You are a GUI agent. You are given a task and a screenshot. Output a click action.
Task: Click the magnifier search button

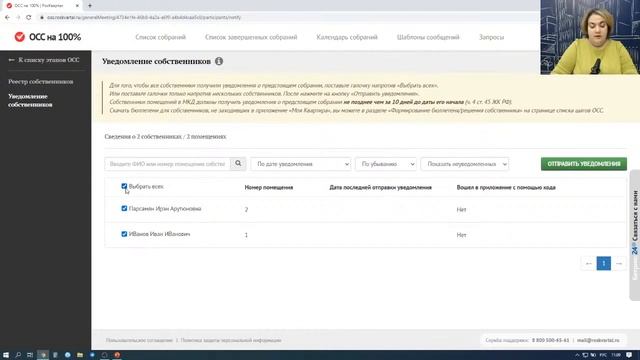238,164
